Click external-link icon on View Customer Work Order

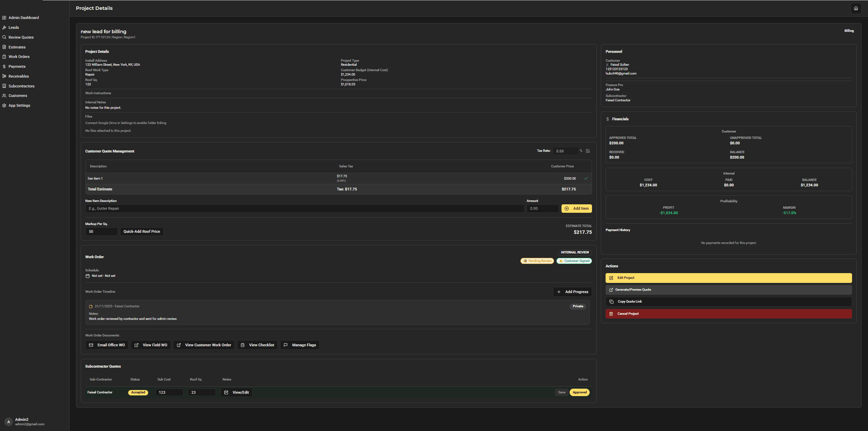(x=179, y=345)
